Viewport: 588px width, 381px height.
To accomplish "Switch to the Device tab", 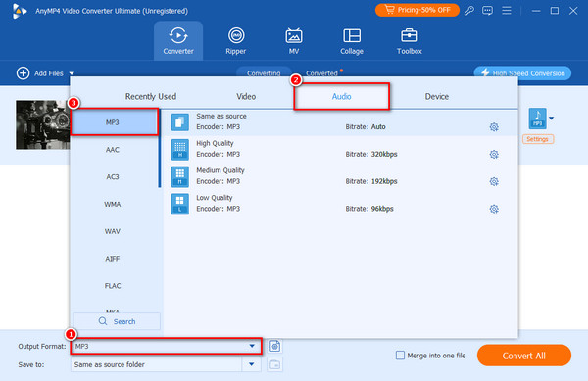I will pyautogui.click(x=436, y=96).
